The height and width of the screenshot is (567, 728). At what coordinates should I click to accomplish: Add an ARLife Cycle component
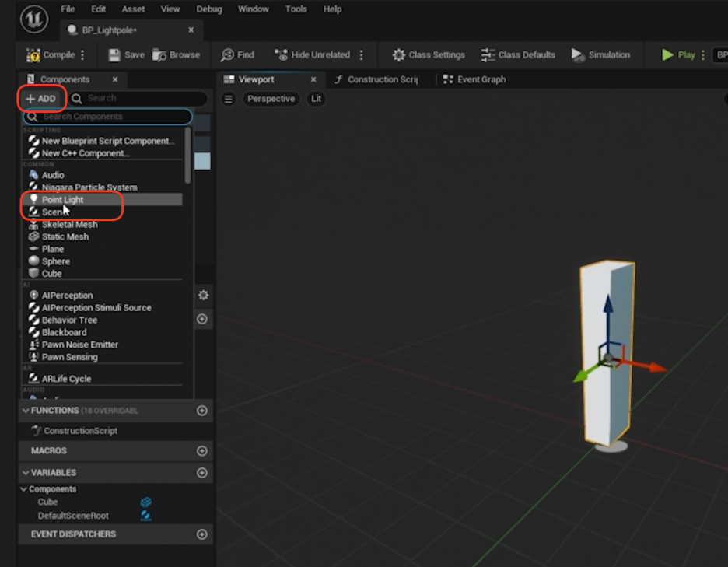pos(102,379)
